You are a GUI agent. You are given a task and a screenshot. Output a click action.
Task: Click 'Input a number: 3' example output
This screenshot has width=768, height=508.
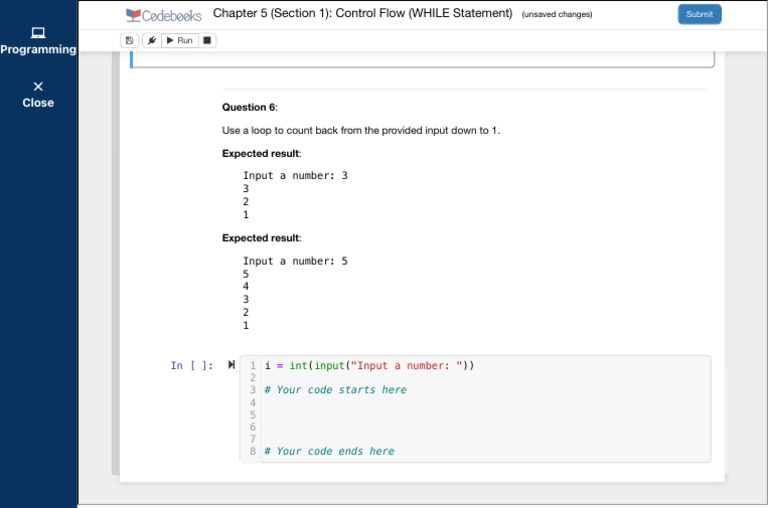(x=295, y=175)
